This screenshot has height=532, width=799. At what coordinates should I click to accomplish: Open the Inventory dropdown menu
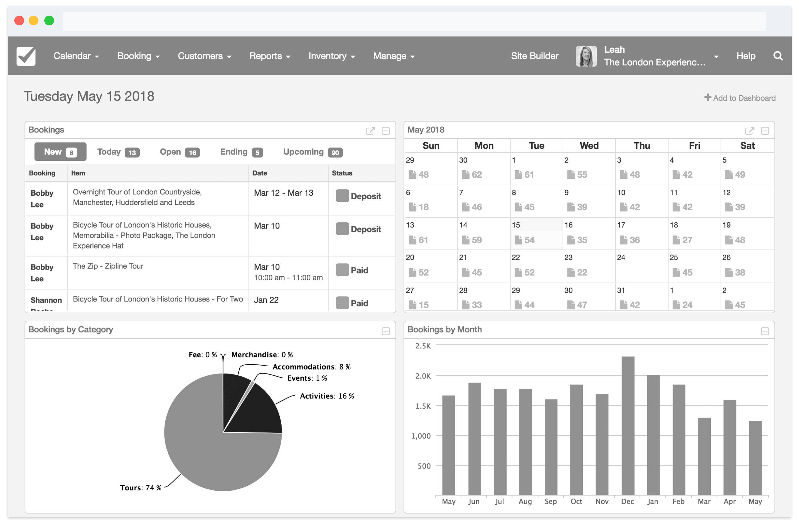(x=331, y=56)
